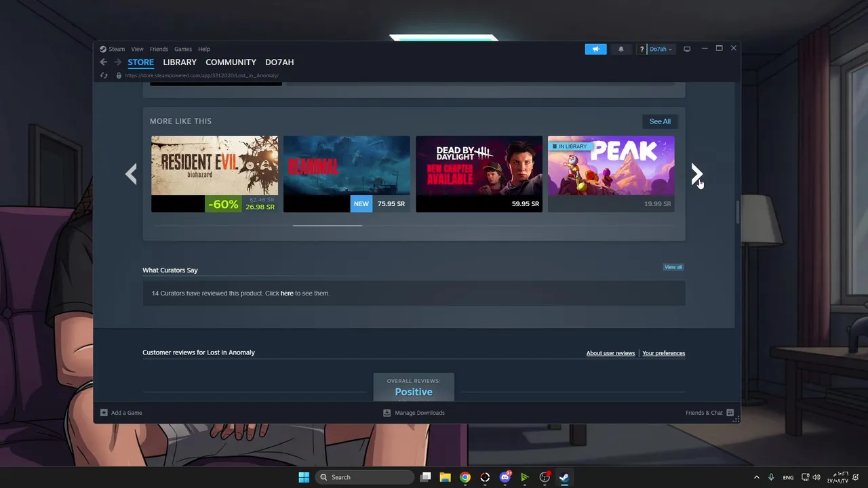
Task: Reload the store page
Action: 104,75
